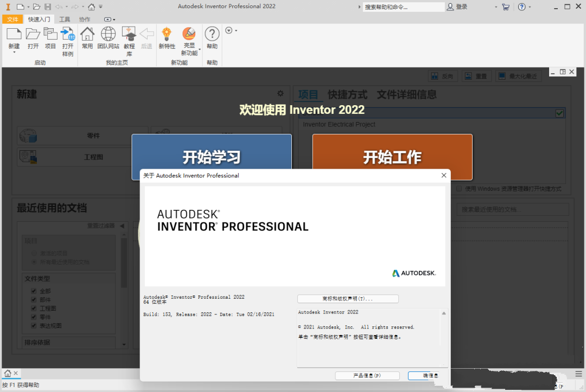
Task: Toggle the 工程图 file type checkbox
Action: [x=34, y=309]
